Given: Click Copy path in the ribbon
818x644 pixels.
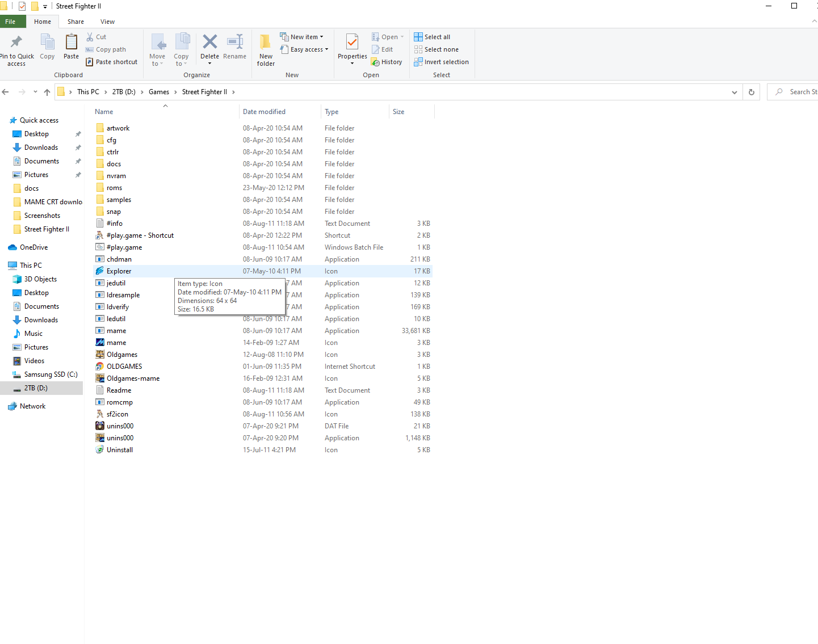Looking at the screenshot, I should 106,49.
